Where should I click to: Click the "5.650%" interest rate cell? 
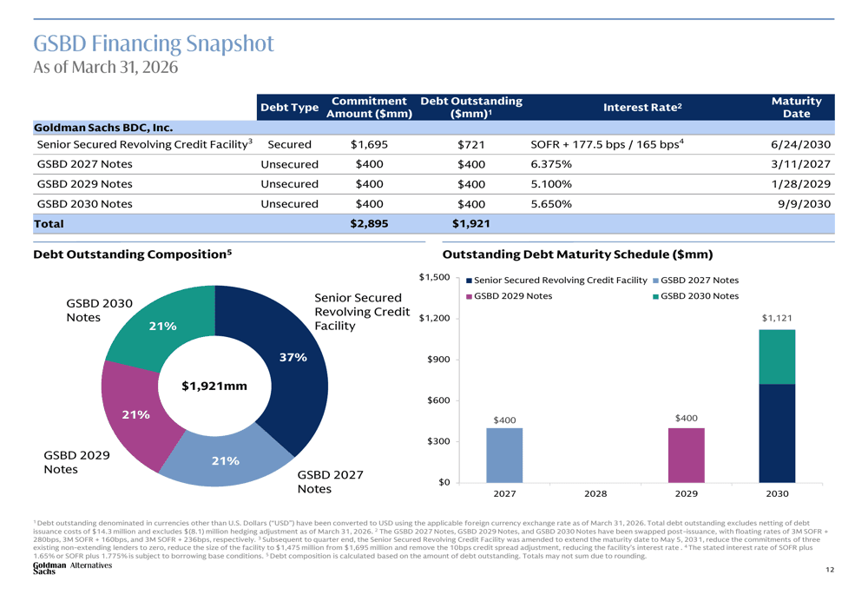pos(551,204)
